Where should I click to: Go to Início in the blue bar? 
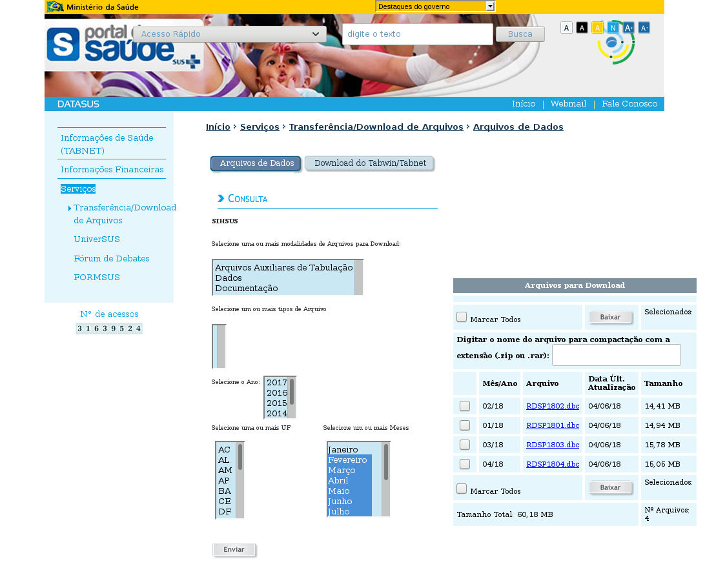tap(524, 104)
